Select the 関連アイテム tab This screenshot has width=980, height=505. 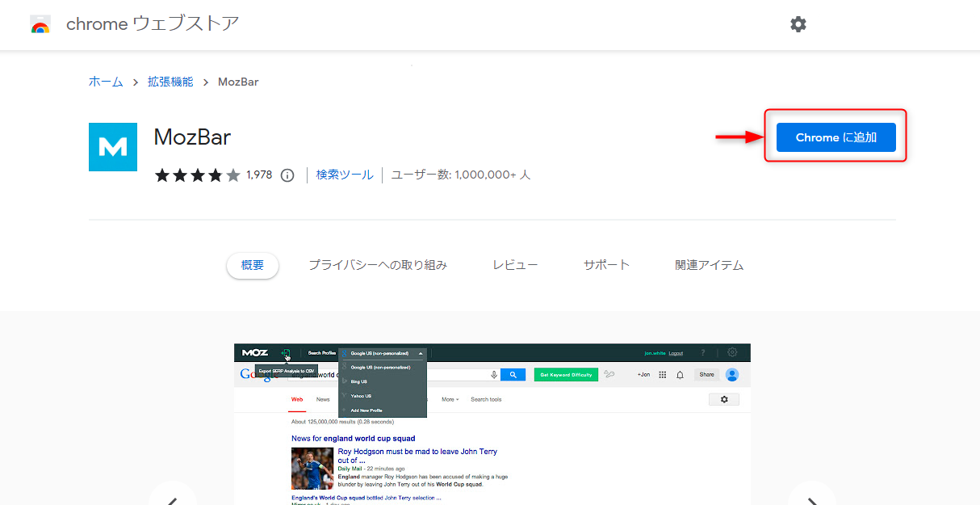click(710, 263)
